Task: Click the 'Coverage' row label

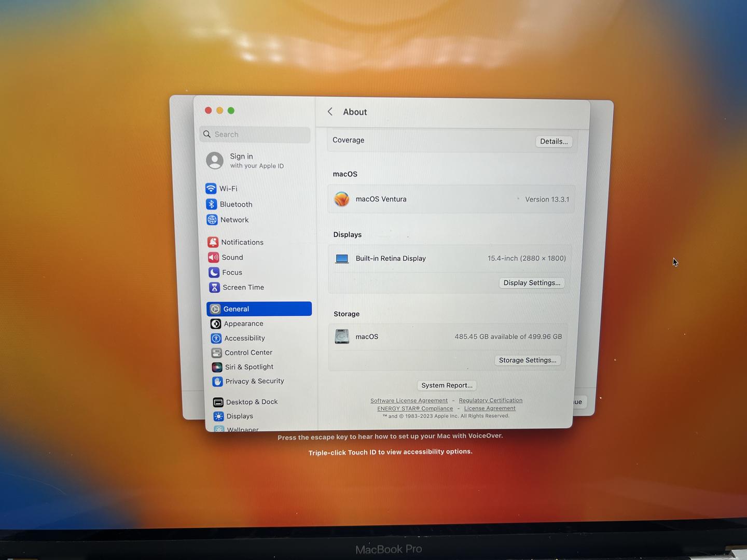Action: [349, 140]
